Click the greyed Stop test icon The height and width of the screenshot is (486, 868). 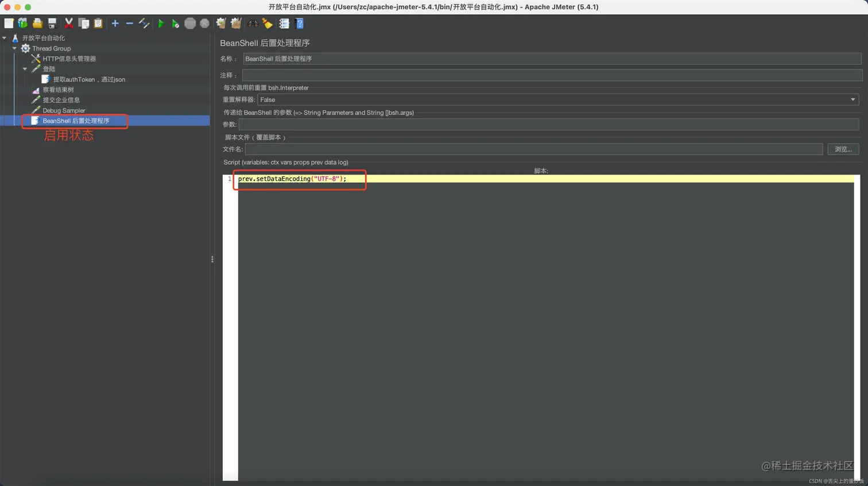(190, 24)
